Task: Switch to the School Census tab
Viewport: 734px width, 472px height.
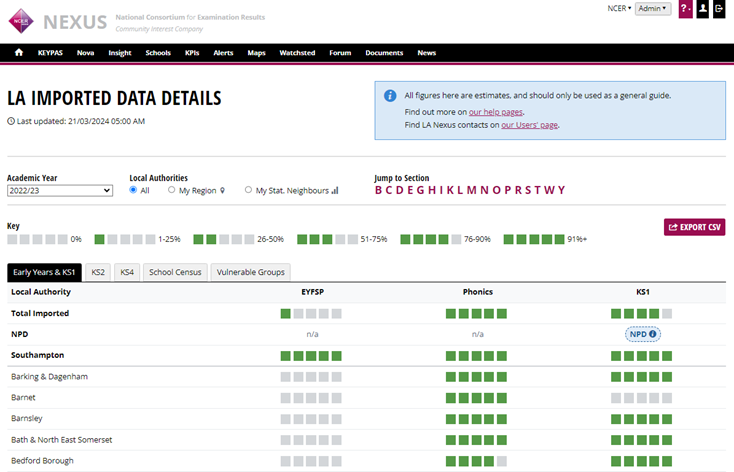Action: (x=175, y=271)
